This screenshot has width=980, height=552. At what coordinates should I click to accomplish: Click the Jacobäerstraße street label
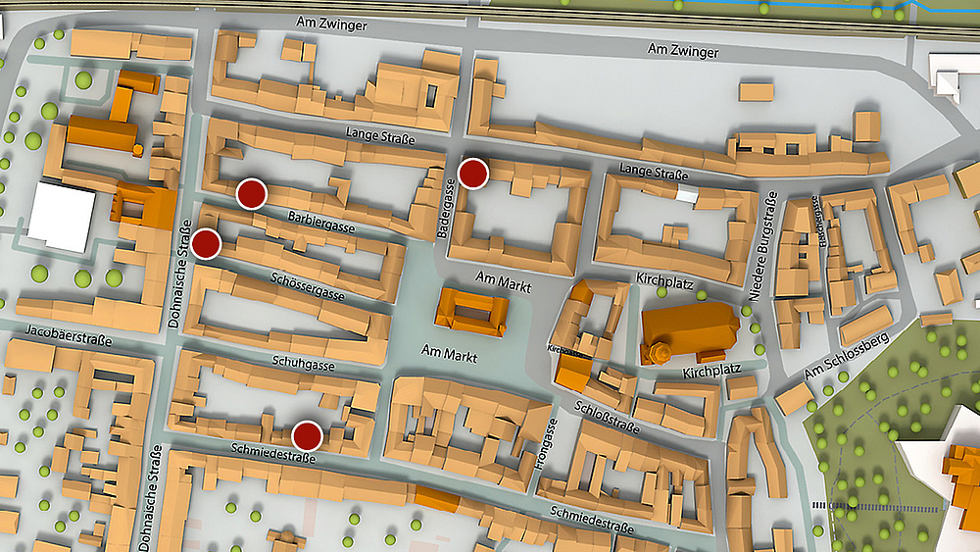70,335
